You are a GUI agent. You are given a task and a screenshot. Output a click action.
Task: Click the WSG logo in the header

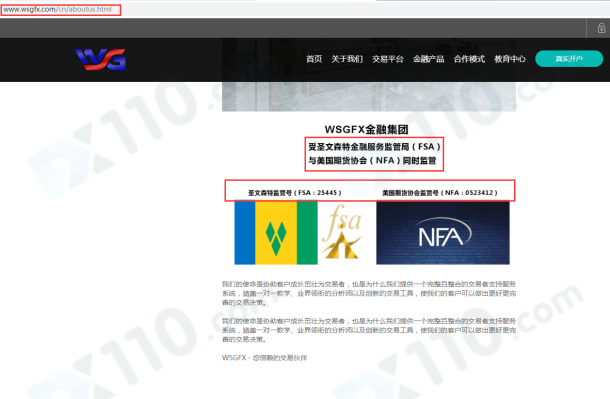coord(100,60)
